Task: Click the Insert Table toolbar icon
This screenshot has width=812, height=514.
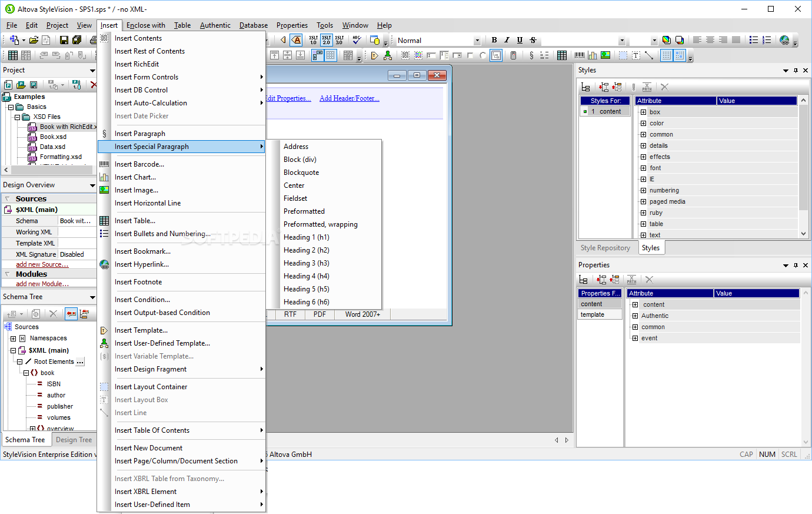Action: click(x=562, y=55)
